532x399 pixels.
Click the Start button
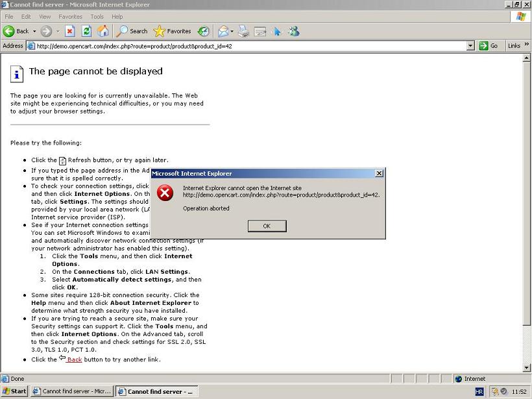[14, 391]
